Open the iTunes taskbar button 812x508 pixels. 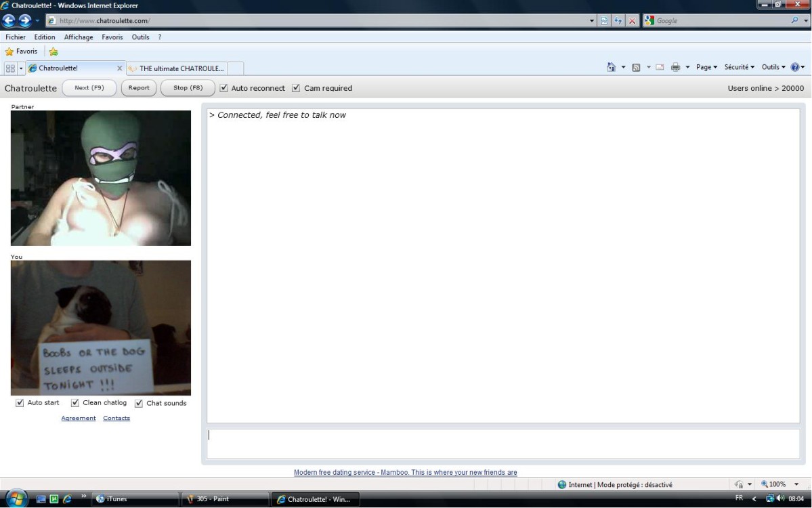[x=135, y=499]
